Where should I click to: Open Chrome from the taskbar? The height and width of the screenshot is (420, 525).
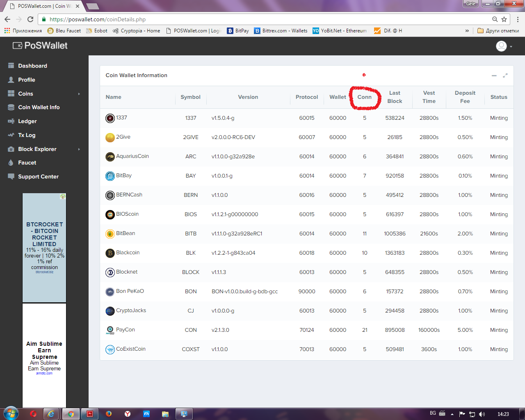click(x=71, y=414)
